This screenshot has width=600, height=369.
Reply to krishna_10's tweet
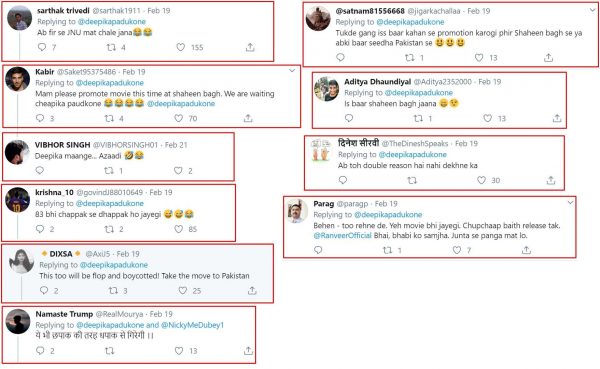[x=40, y=229]
